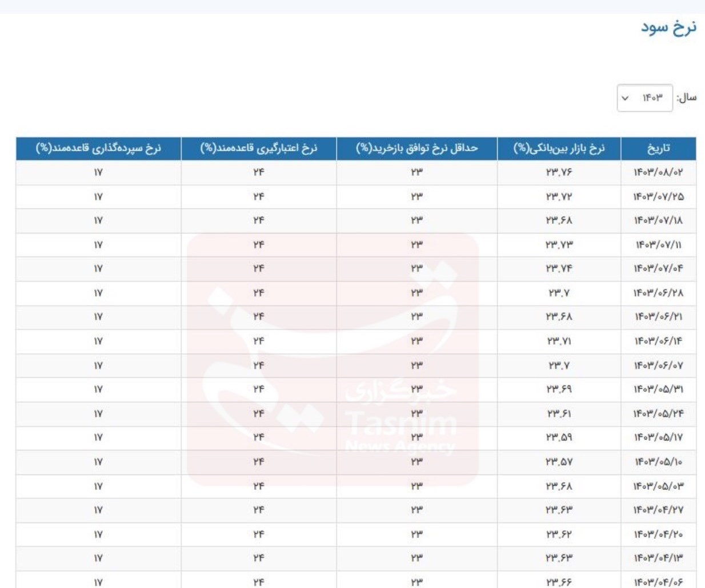
Task: Click the 'سال:' label beside the year selector
Action: click(x=687, y=98)
